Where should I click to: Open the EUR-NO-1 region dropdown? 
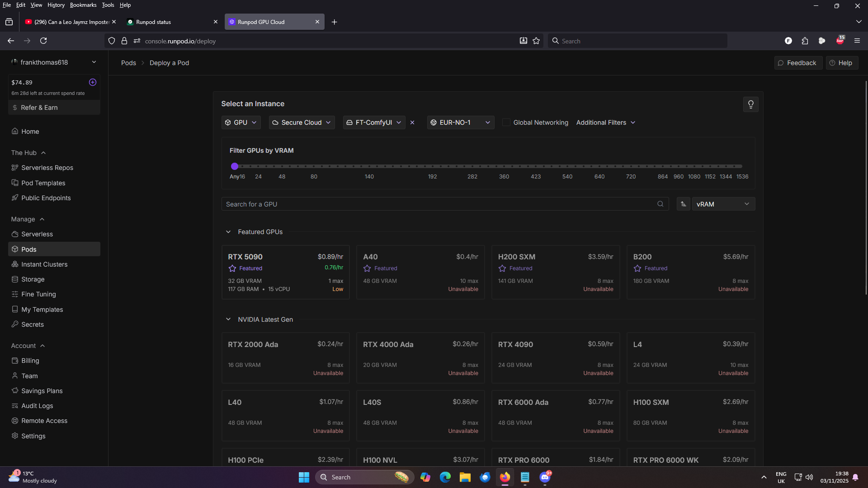[x=460, y=122]
